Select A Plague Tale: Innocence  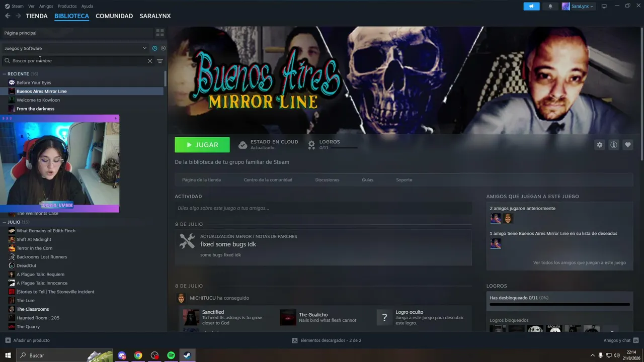tap(42, 283)
